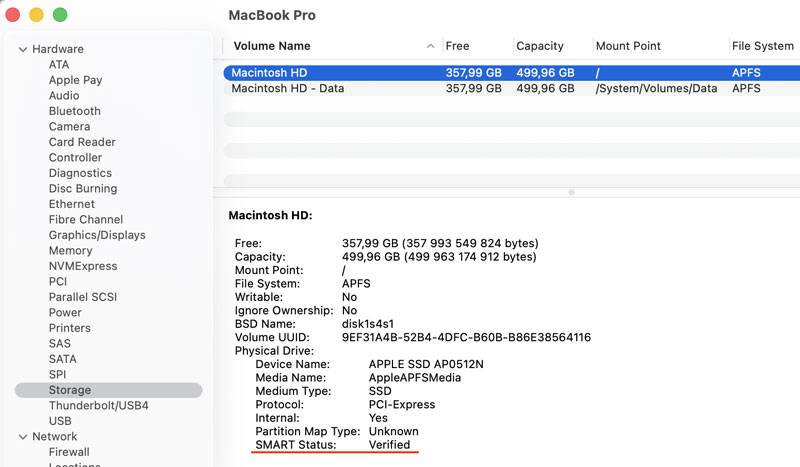Select the Macintosh HD volume row
The height and width of the screenshot is (467, 800).
click(x=512, y=73)
